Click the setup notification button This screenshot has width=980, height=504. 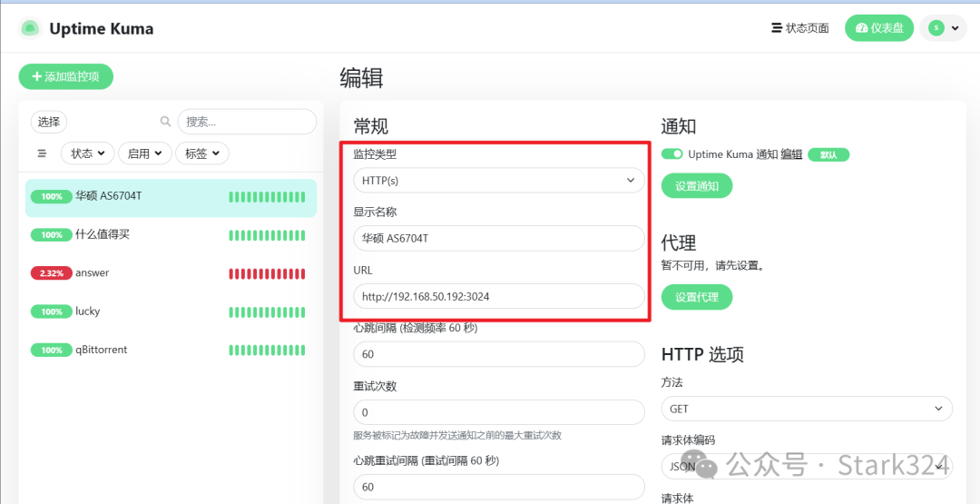pyautogui.click(x=697, y=186)
